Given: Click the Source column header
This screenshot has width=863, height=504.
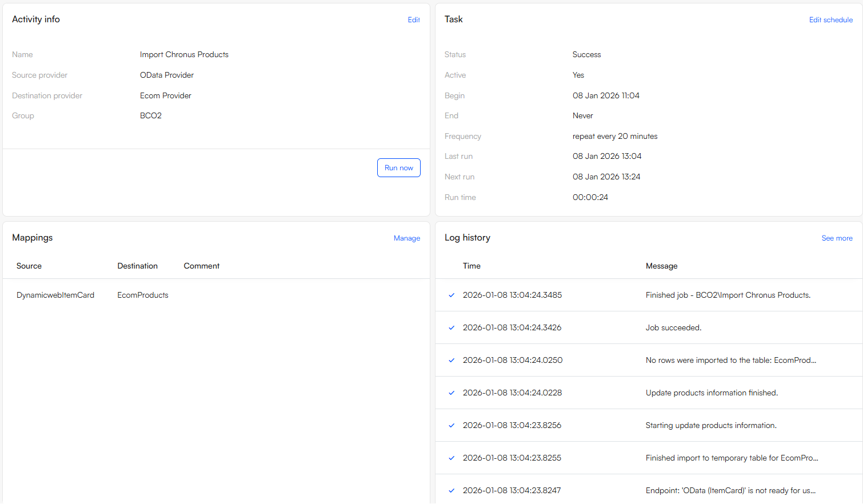Looking at the screenshot, I should (29, 266).
